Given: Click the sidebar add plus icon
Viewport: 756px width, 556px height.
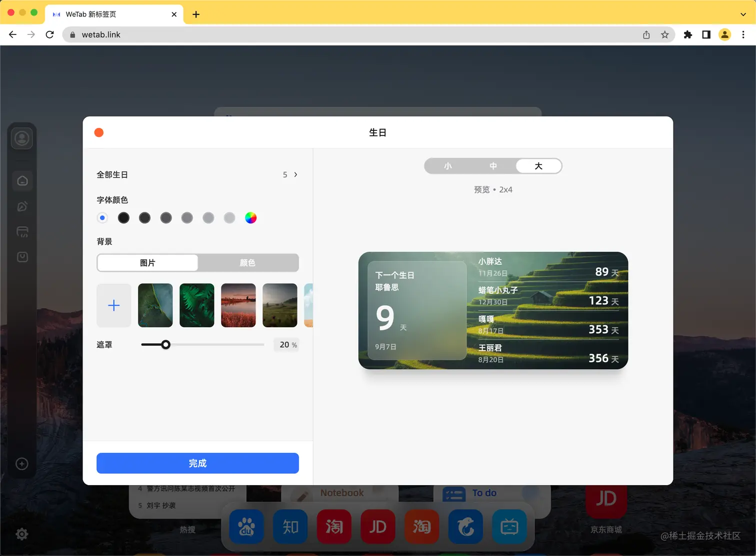Looking at the screenshot, I should pyautogui.click(x=22, y=464).
